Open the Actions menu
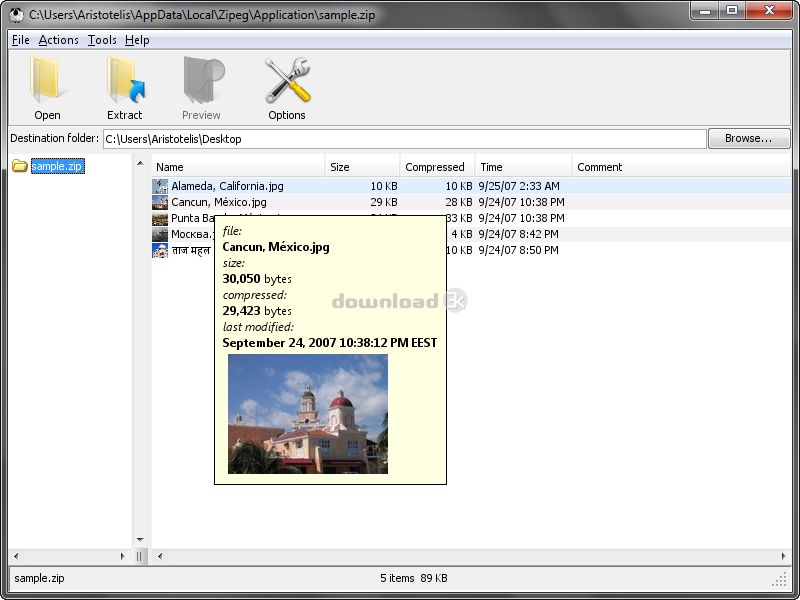The width and height of the screenshot is (800, 600). 58,40
